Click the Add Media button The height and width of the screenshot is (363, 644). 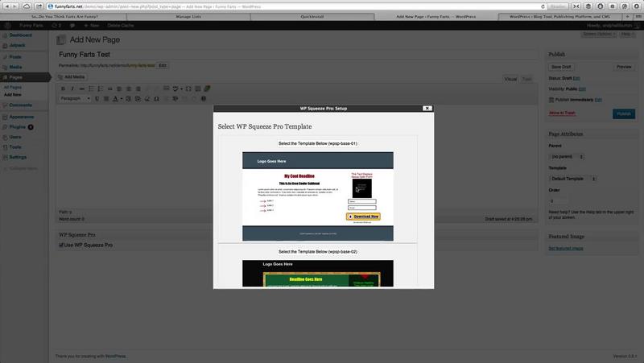click(x=72, y=76)
